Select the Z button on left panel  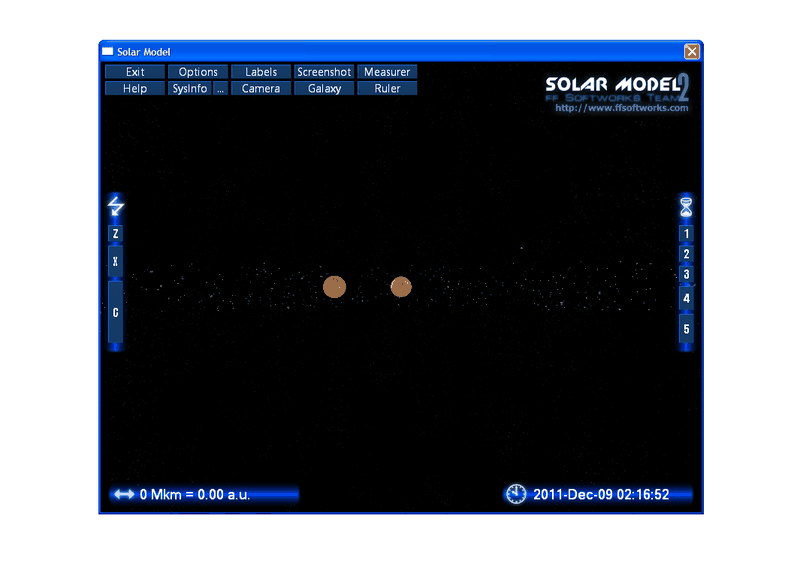click(x=116, y=234)
